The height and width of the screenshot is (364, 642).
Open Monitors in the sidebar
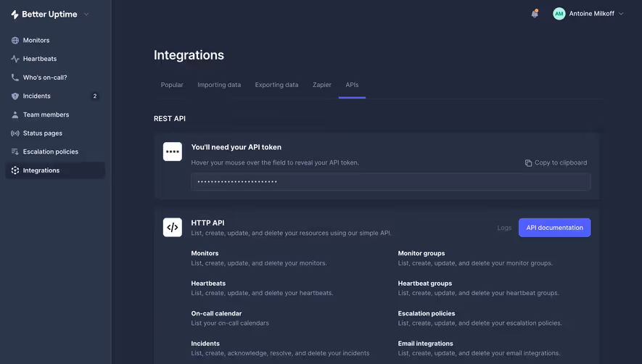pyautogui.click(x=36, y=40)
